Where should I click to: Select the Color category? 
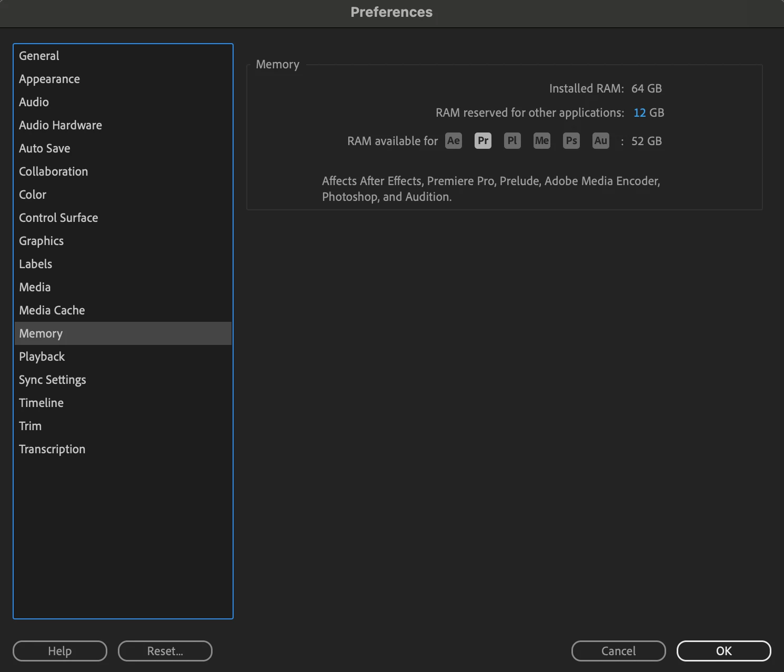pyautogui.click(x=123, y=195)
